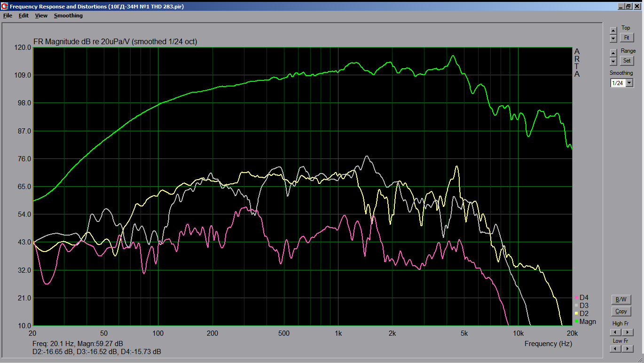This screenshot has width=644, height=363.
Task: Toggle black/white graph with B/W button
Action: pos(621,300)
